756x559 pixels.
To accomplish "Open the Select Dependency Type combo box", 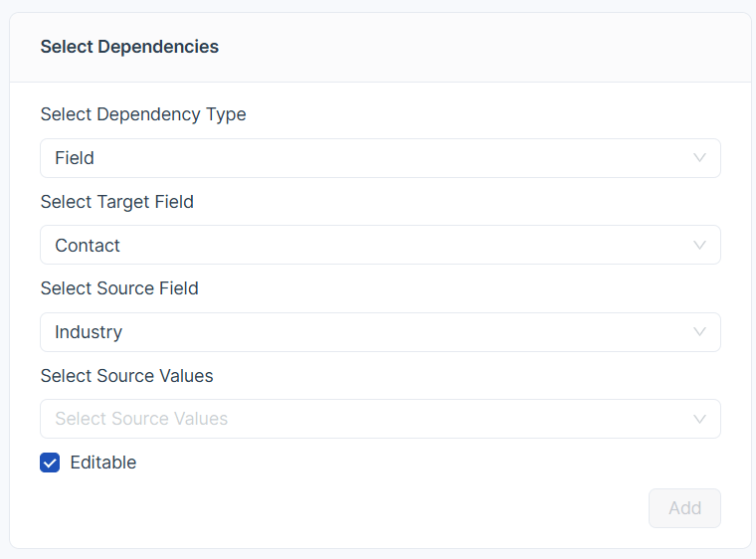I will tap(380, 158).
